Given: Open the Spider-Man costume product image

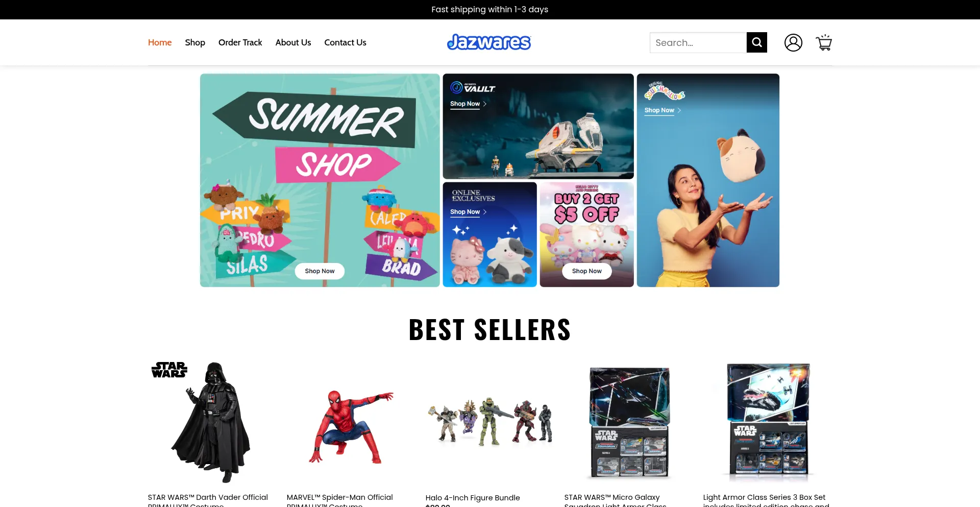Looking at the screenshot, I should [x=351, y=423].
